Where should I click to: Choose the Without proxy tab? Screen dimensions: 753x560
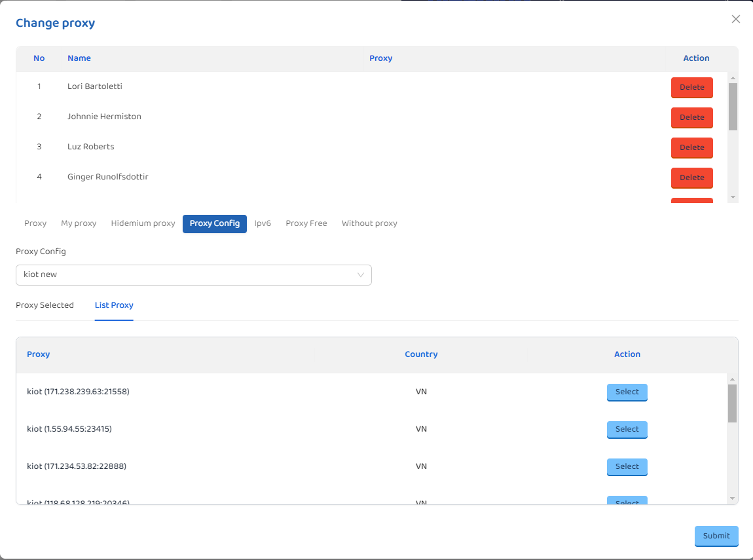369,223
